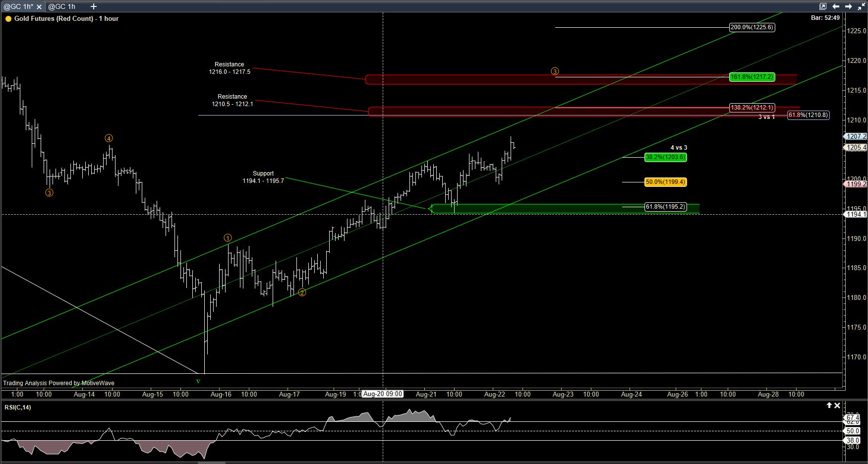868x464 pixels.
Task: Click the Aug-28 date on time axis
Action: [x=768, y=395]
